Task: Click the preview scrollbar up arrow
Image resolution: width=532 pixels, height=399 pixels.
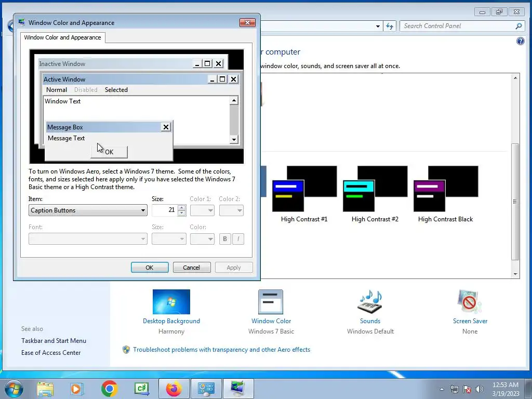Action: tap(234, 100)
